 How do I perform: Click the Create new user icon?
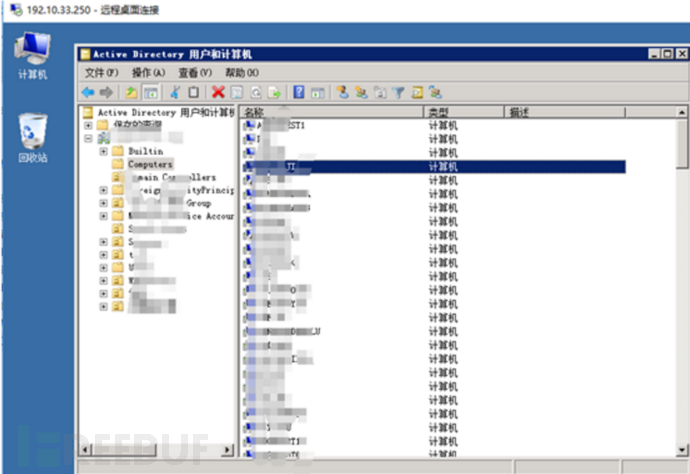(343, 92)
